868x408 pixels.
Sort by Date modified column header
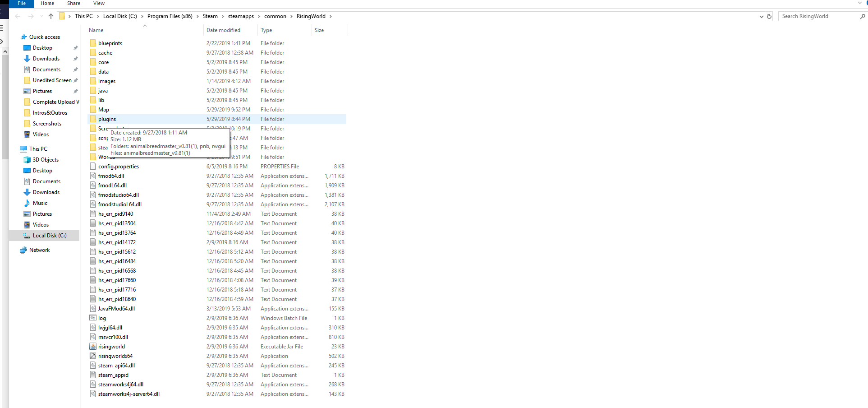tap(223, 30)
